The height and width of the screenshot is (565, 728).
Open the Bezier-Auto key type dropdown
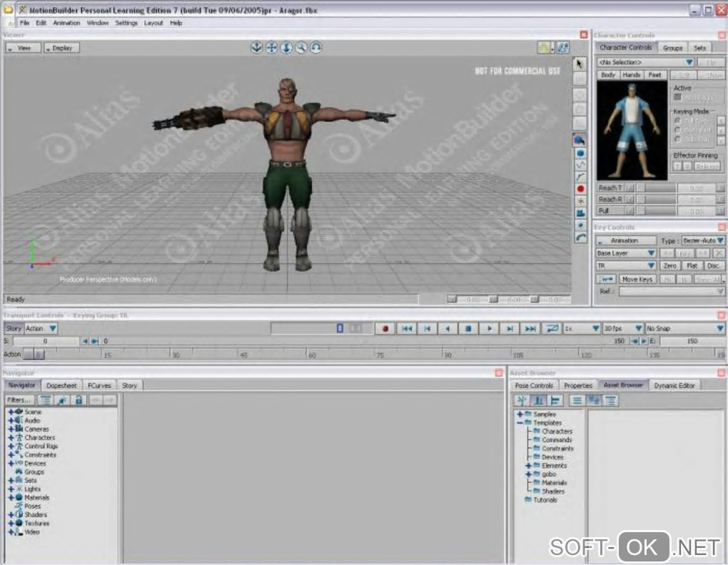702,241
